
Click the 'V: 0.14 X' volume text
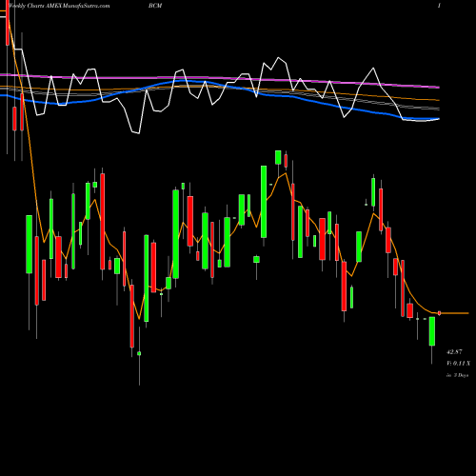(458, 364)
